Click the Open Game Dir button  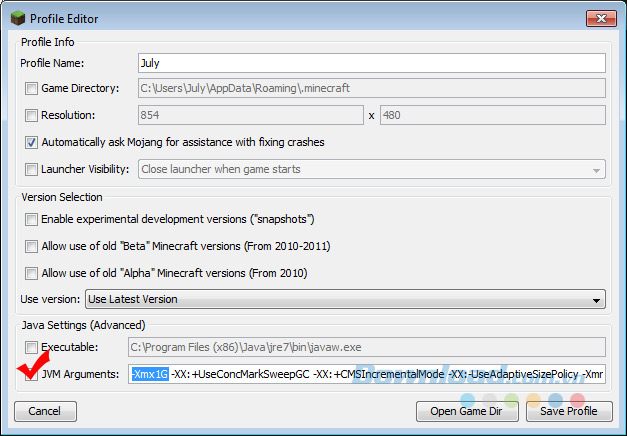click(x=467, y=411)
